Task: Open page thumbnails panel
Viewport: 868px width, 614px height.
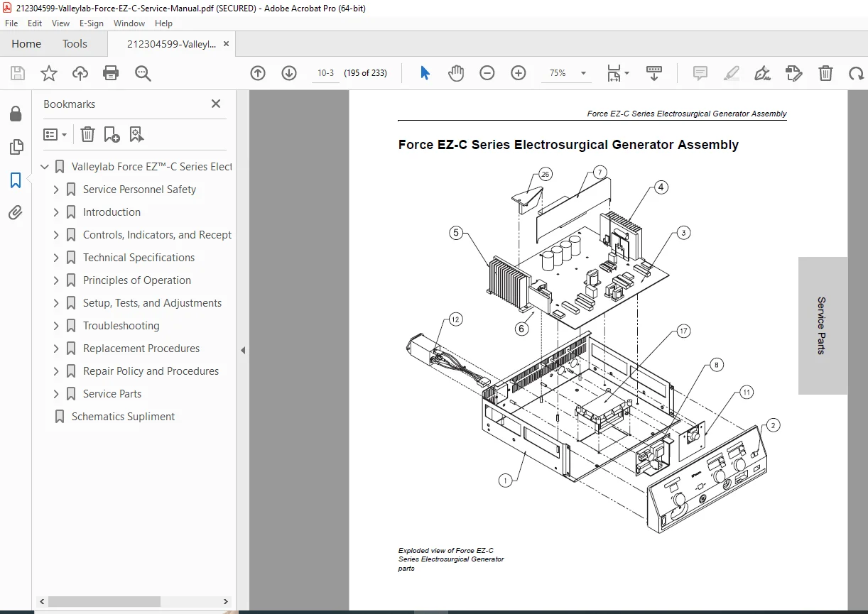Action: (16, 147)
